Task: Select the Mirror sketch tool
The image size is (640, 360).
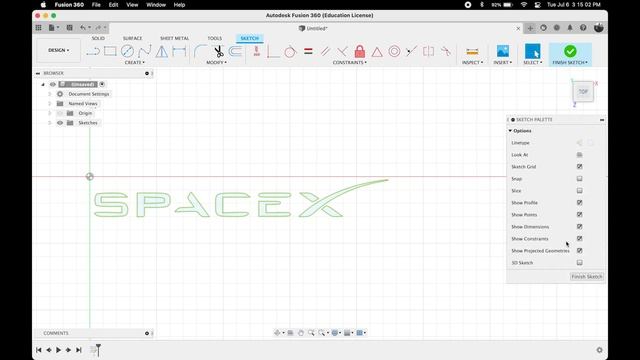Action: pyautogui.click(x=162, y=51)
